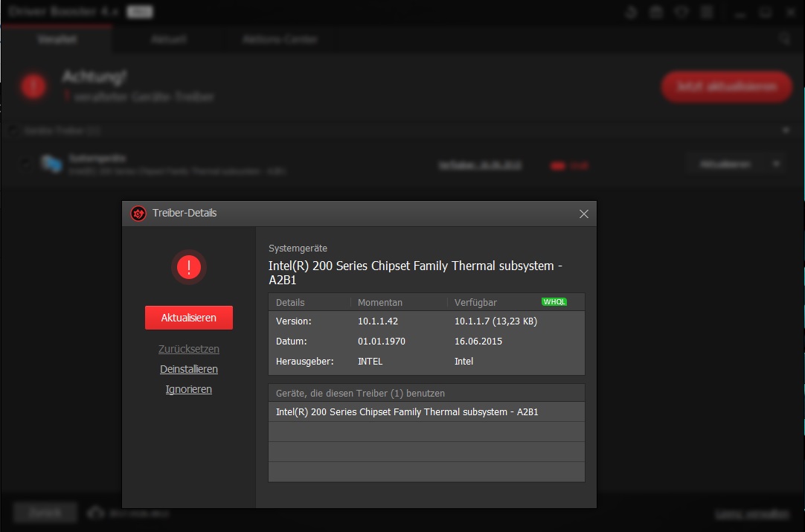Switch to the Aktuell tab in main window
The image size is (805, 532).
pos(168,39)
